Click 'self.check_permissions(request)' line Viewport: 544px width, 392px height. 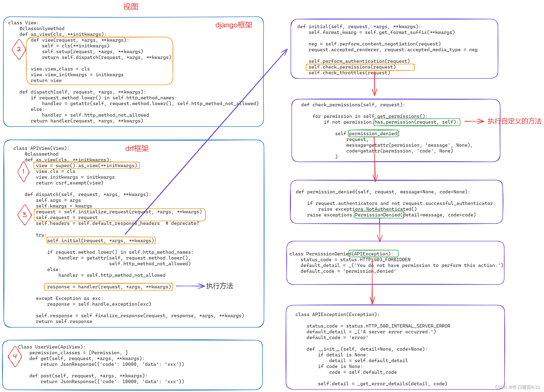352,67
